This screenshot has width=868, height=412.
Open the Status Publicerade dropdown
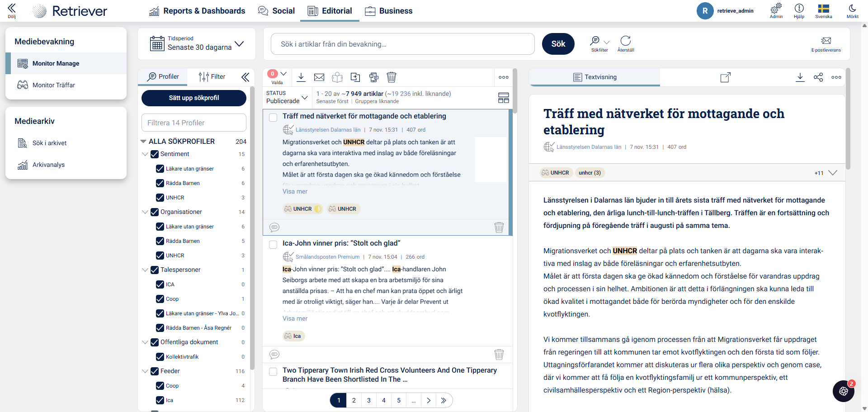(x=287, y=97)
